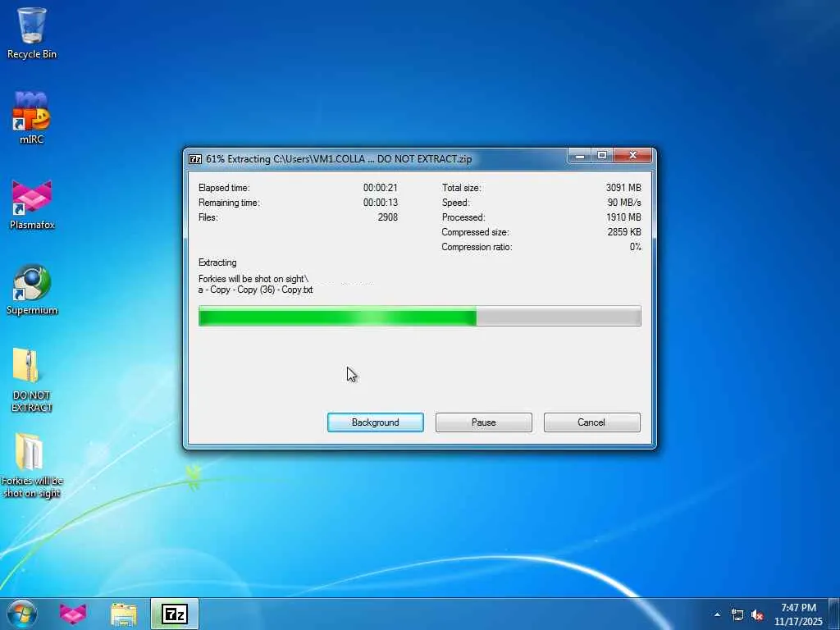
Task: Close the 7-Zip extracting window
Action: click(x=632, y=156)
